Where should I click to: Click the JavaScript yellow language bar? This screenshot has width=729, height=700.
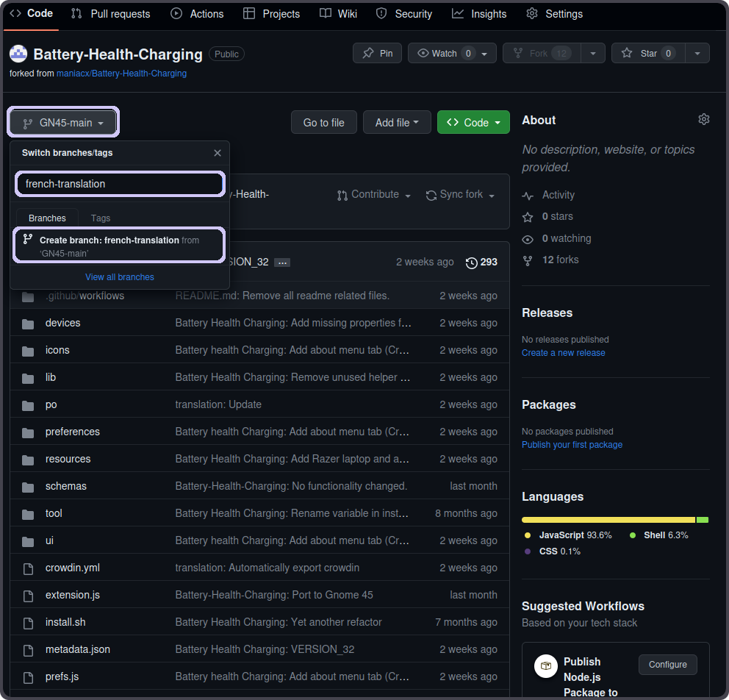(608, 520)
